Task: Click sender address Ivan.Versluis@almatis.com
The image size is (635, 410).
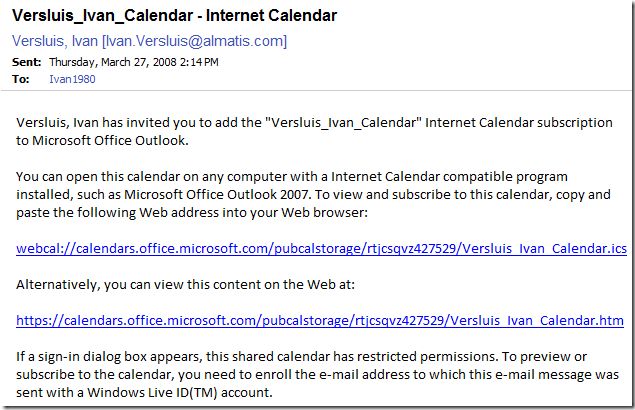Action: [194, 41]
